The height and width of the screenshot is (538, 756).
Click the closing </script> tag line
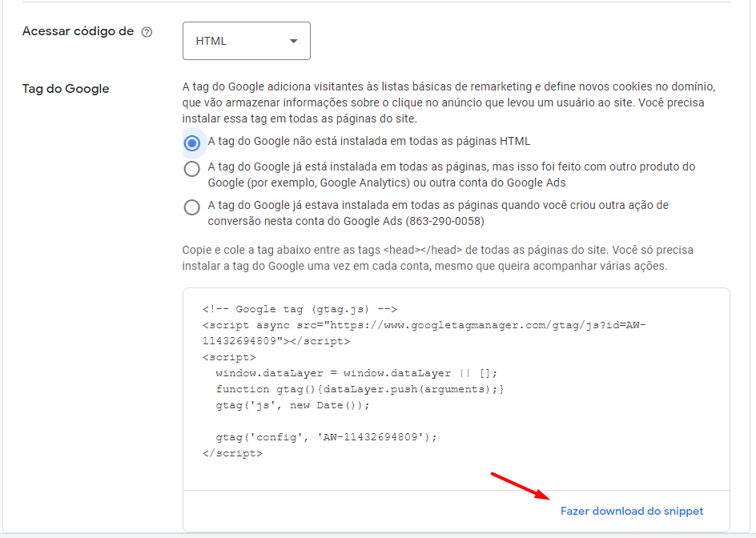pyautogui.click(x=232, y=453)
